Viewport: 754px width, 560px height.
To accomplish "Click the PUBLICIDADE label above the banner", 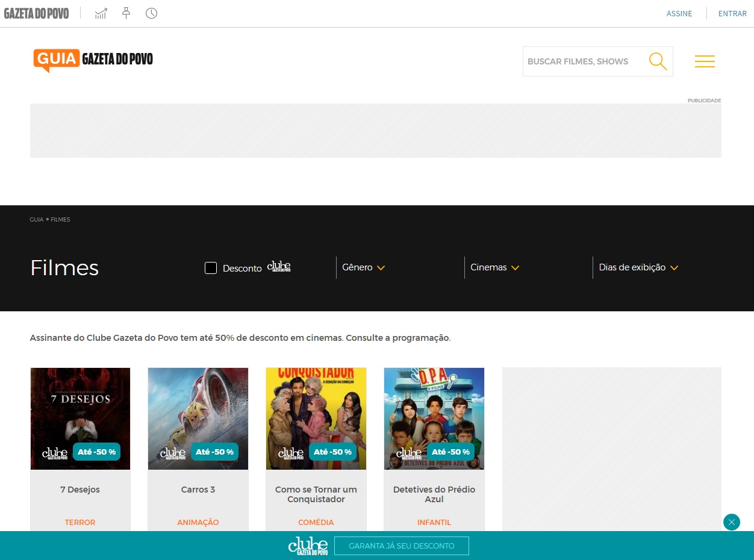I will 704,101.
